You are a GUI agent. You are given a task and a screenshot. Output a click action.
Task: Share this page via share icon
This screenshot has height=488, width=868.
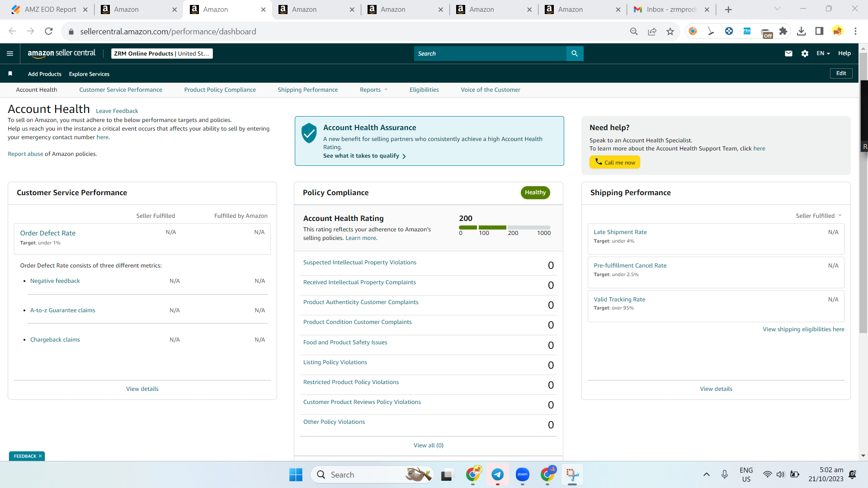pos(652,31)
